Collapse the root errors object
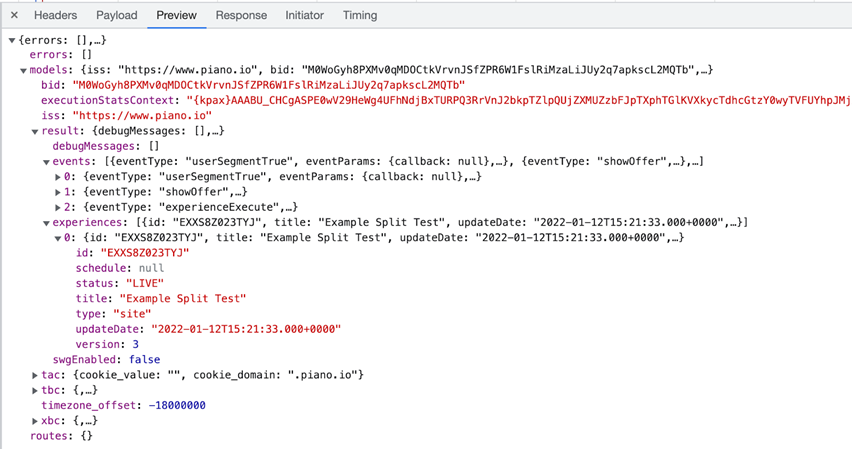852x449 pixels. (x=12, y=40)
